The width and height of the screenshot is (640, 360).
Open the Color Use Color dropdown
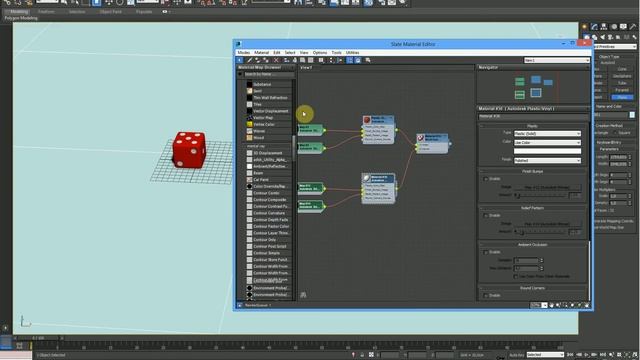(x=547, y=143)
